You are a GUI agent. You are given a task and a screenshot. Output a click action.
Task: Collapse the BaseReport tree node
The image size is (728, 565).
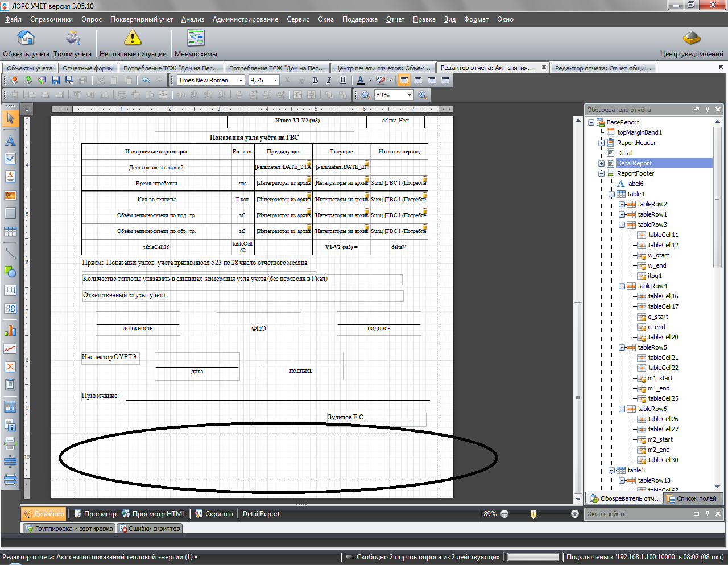coord(591,122)
